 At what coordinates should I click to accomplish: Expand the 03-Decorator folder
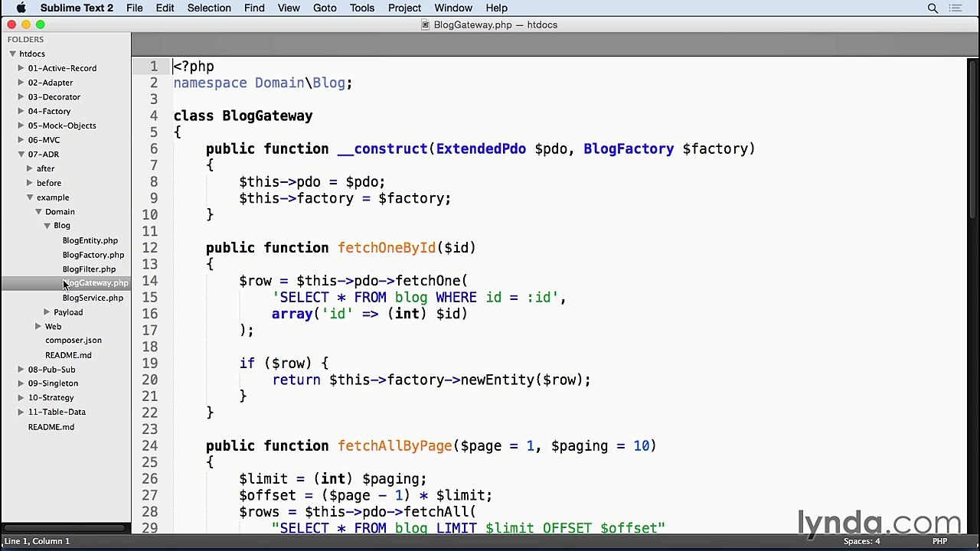(21, 97)
